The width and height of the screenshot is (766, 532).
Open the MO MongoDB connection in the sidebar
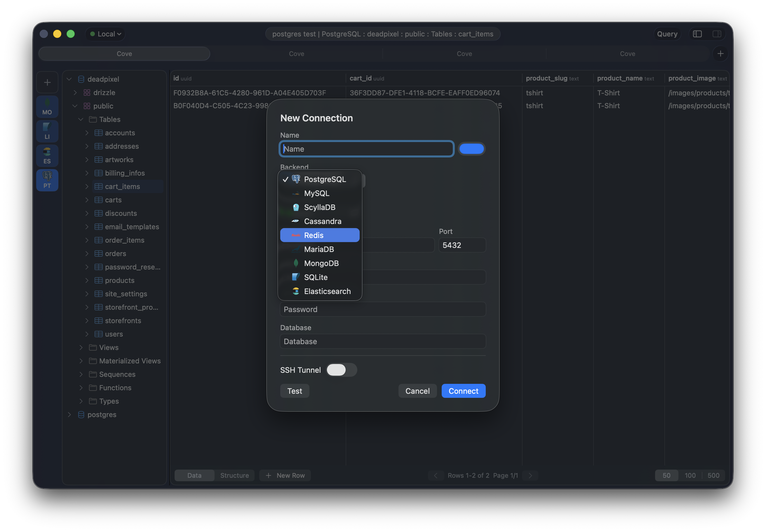47,106
